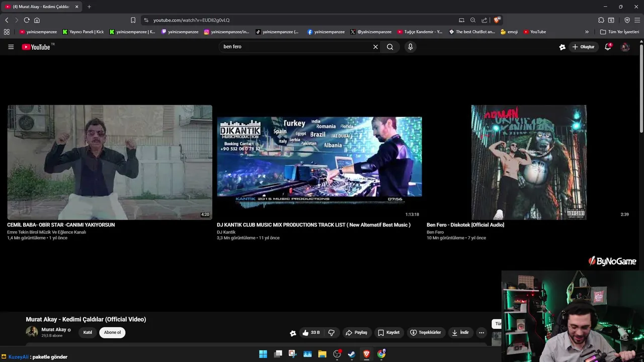
Task: Open the zoom magnifier in address bar
Action: (473, 20)
